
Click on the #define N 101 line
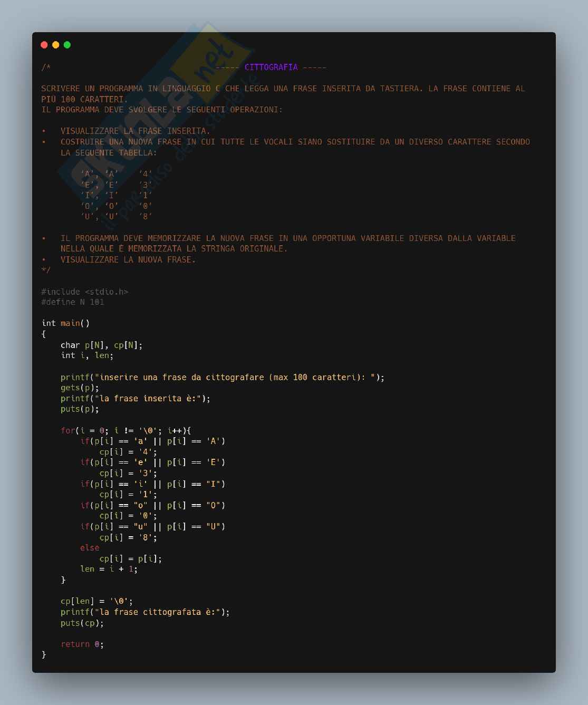[73, 302]
